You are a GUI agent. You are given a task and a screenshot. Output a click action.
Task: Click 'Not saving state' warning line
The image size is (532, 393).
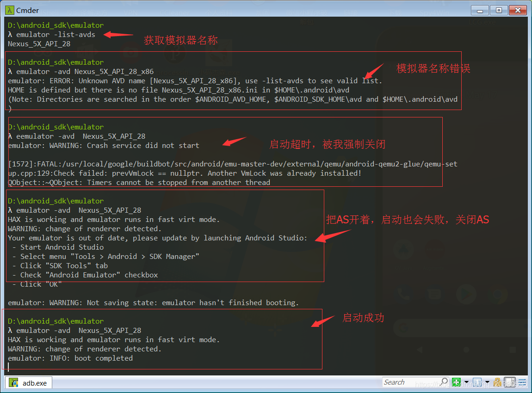point(153,302)
